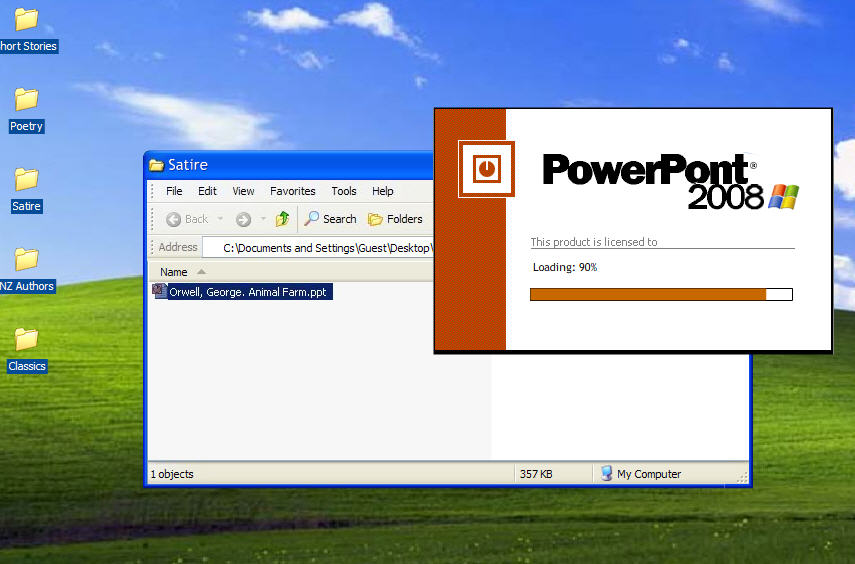Click the Satire folder icon on desktop

[26, 180]
